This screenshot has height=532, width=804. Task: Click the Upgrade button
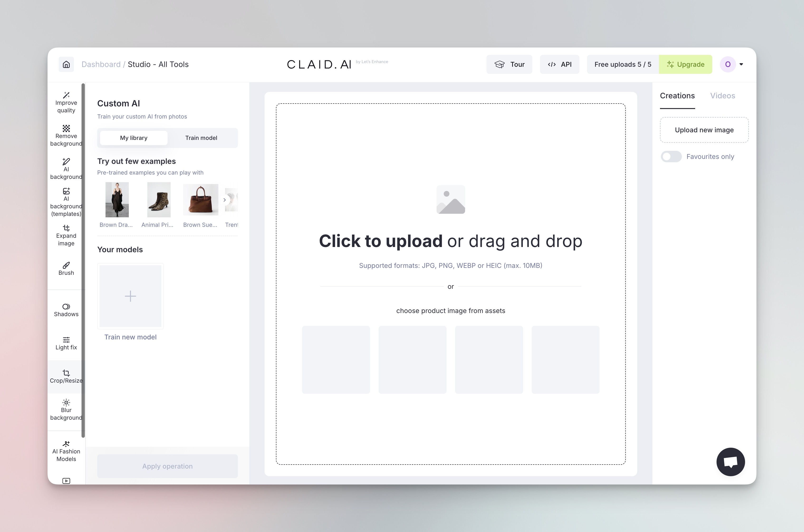coord(685,64)
